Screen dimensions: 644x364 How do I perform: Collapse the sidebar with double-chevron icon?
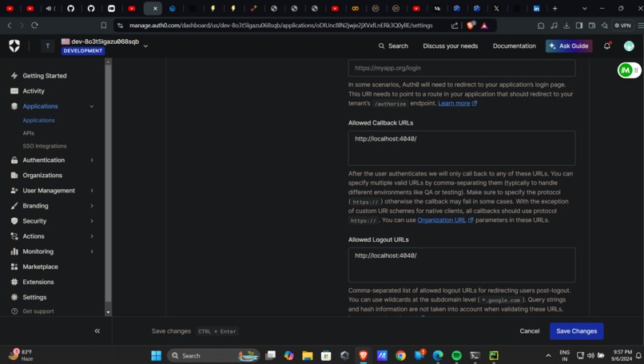click(x=97, y=330)
